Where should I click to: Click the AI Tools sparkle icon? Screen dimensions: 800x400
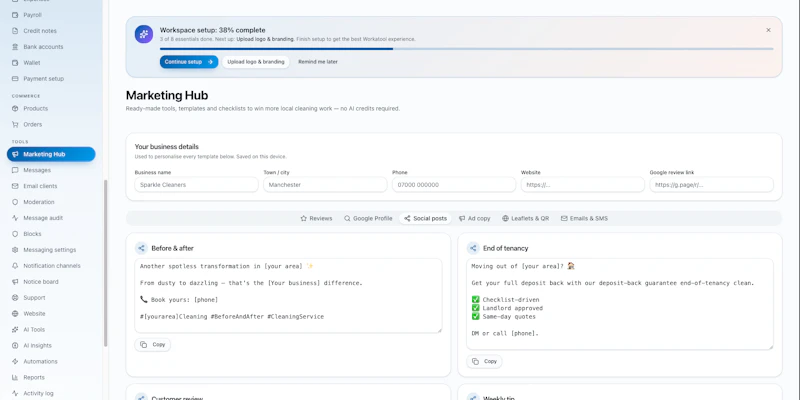point(15,330)
